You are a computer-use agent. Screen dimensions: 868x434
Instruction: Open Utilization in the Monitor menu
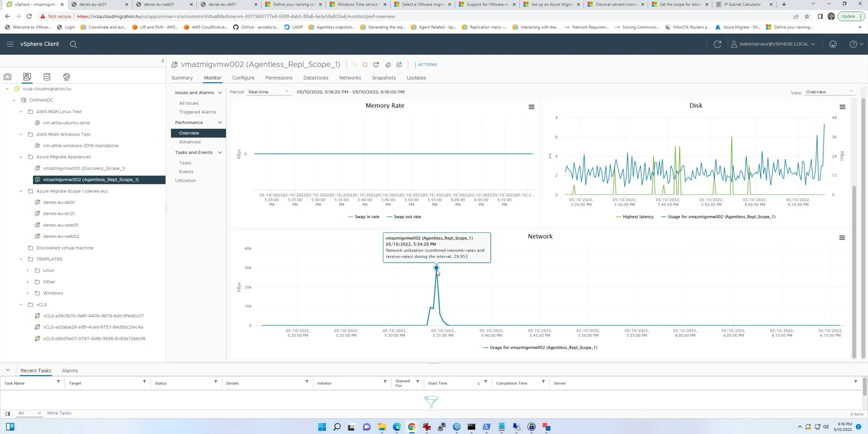(185, 181)
